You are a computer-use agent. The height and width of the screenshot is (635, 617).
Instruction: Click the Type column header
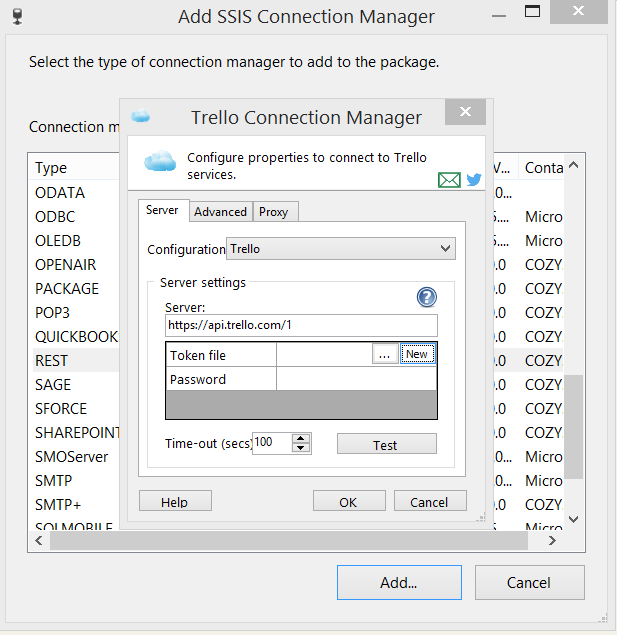click(74, 168)
